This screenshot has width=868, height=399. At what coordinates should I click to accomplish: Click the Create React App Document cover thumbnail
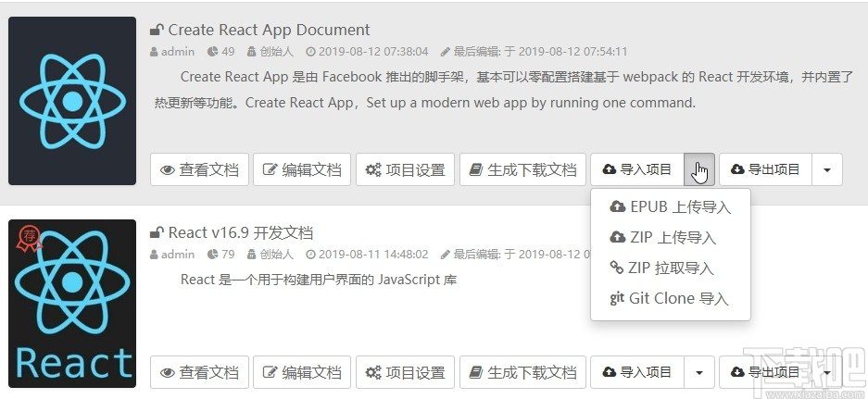[72, 101]
